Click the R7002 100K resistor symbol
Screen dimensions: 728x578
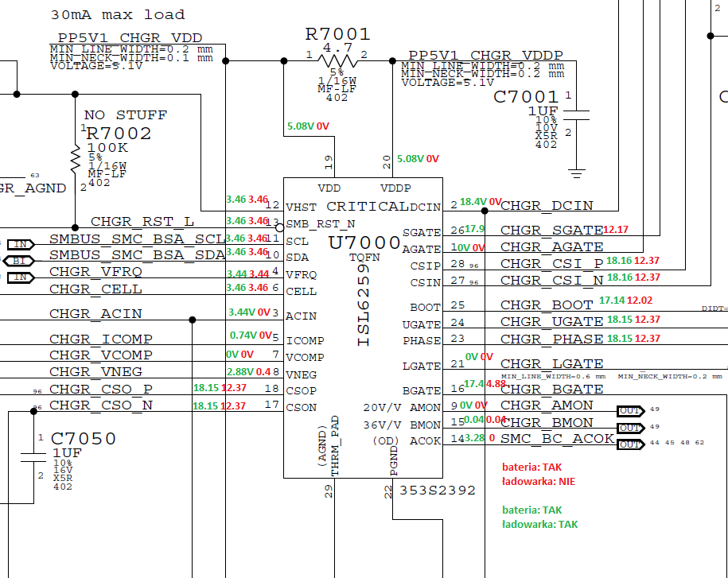(x=75, y=159)
